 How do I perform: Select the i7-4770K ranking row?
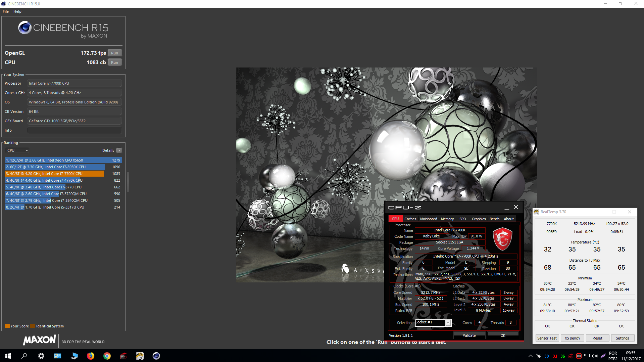click(63, 180)
